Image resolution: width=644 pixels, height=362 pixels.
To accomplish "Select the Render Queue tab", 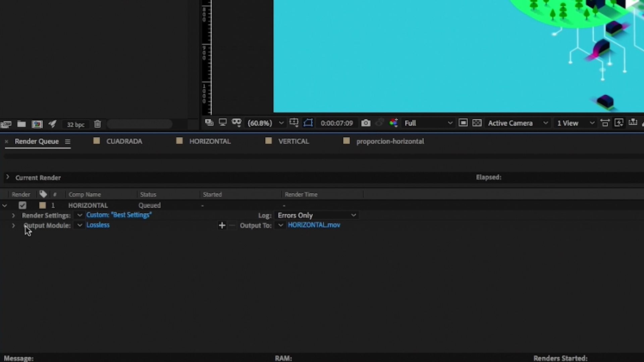I will 37,141.
